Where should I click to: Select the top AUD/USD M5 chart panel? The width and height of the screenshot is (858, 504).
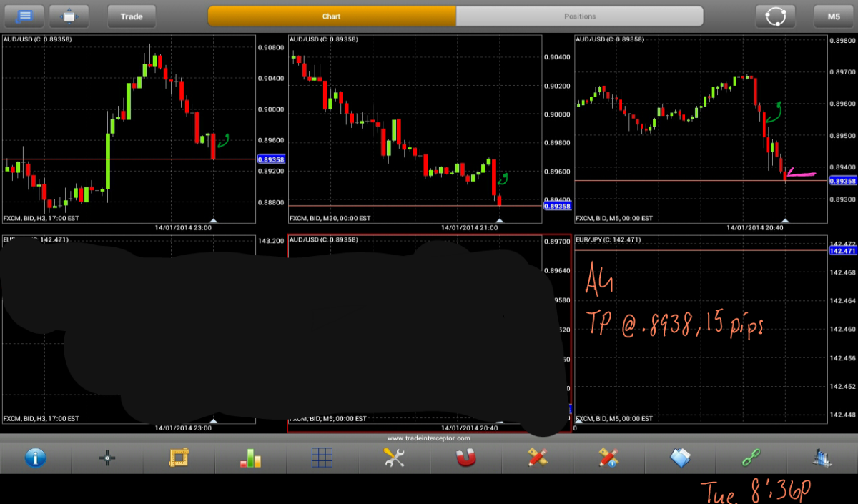point(701,129)
